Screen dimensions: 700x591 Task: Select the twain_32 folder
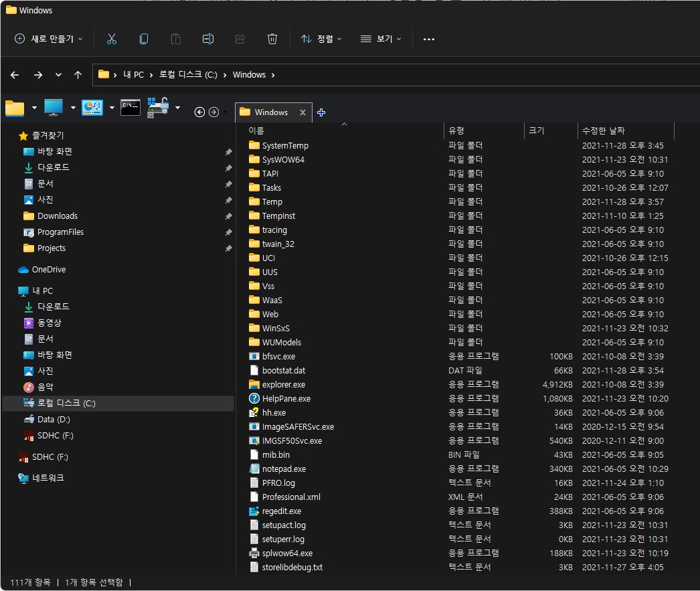[278, 244]
